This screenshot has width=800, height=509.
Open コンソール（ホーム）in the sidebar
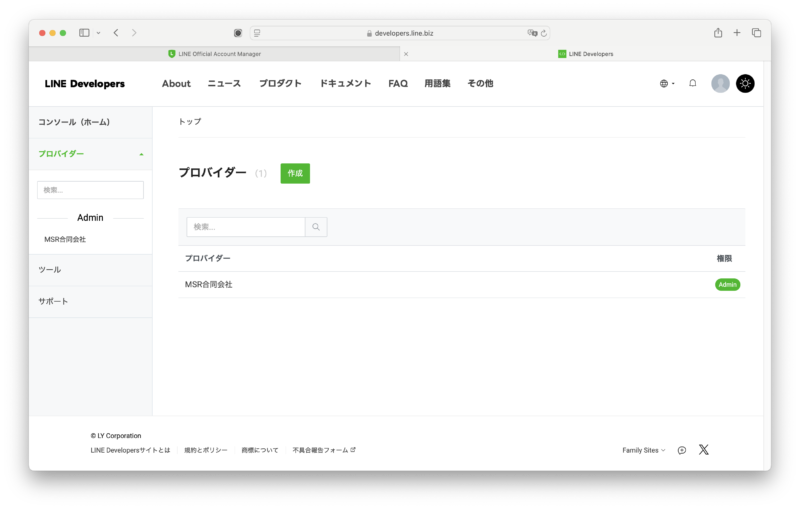[x=90, y=122]
